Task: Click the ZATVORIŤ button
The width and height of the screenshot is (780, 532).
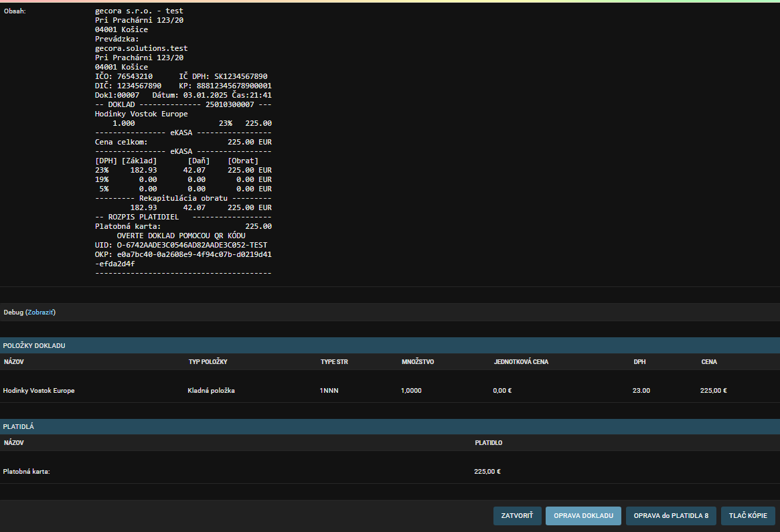Action: pyautogui.click(x=517, y=515)
